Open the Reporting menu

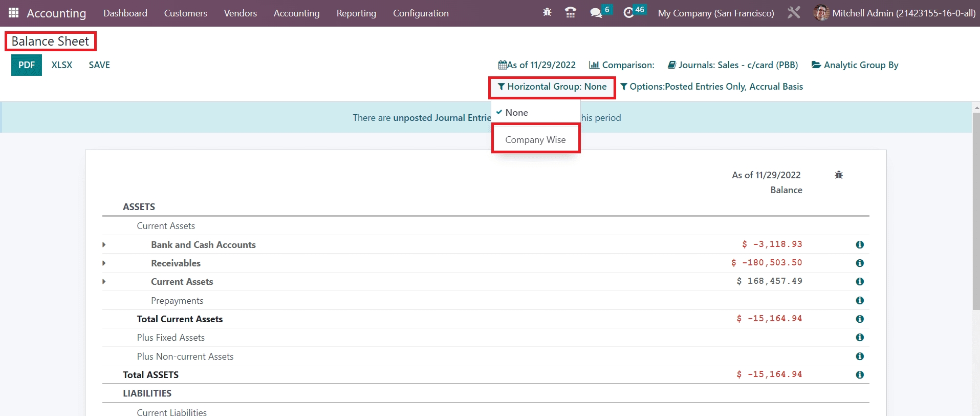356,13
